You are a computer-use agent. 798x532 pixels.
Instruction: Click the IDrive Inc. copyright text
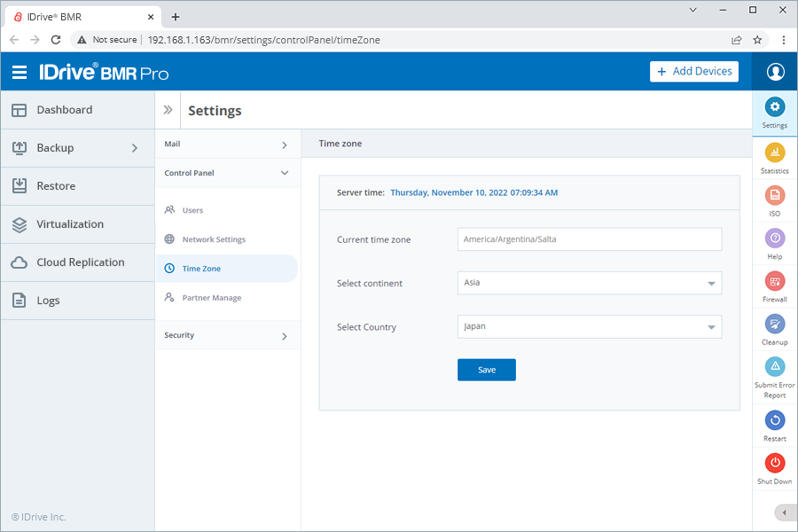pyautogui.click(x=39, y=517)
